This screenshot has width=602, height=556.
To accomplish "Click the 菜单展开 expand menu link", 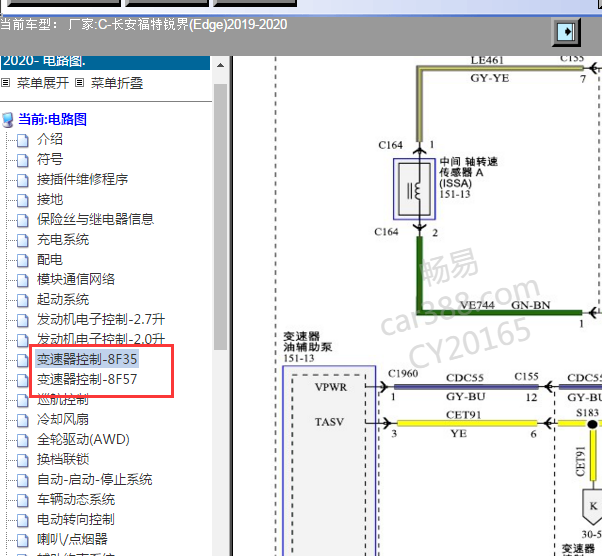I will point(43,83).
